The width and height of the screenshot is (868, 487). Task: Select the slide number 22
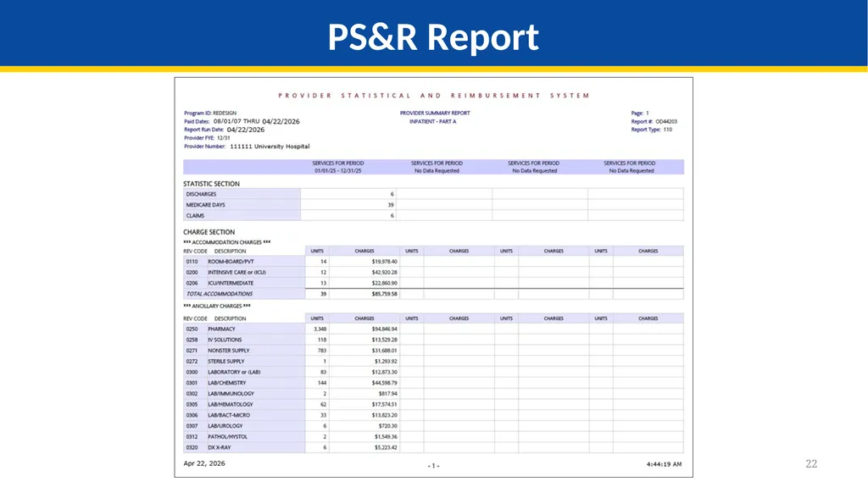pos(811,464)
